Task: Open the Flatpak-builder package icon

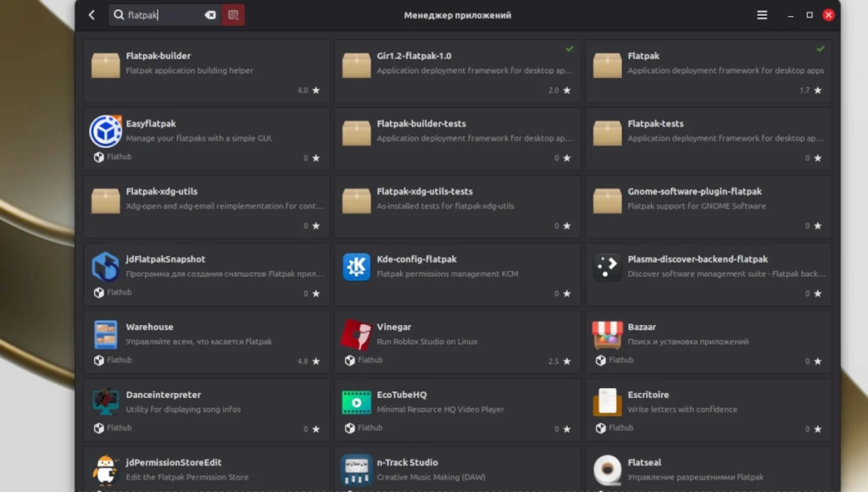Action: coord(105,65)
